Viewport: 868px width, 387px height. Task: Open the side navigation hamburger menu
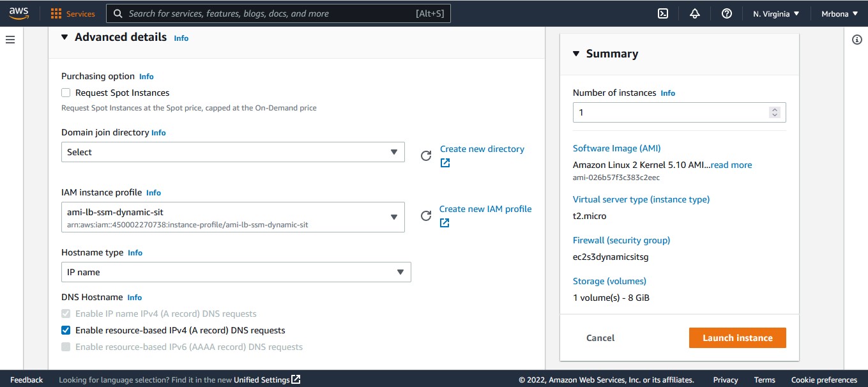10,39
